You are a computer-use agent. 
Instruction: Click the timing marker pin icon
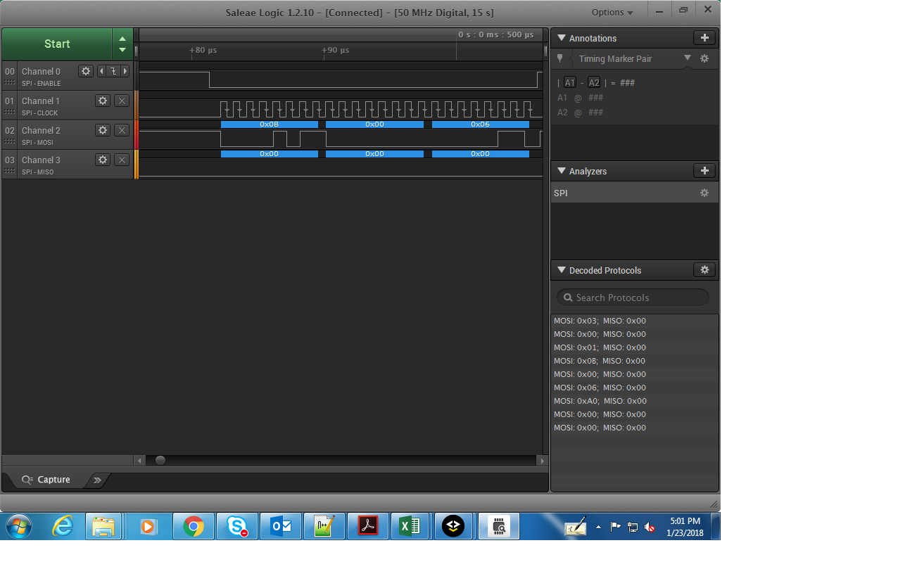pos(560,59)
